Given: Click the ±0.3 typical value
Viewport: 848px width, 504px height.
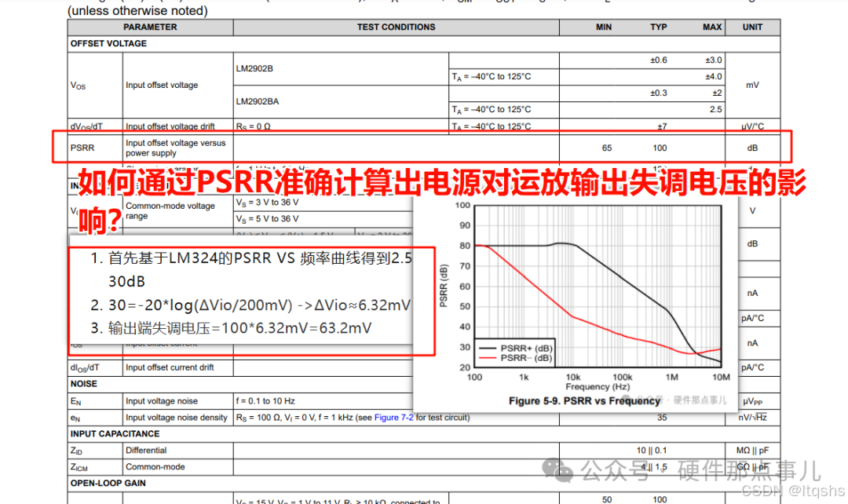Looking at the screenshot, I should coord(658,93).
